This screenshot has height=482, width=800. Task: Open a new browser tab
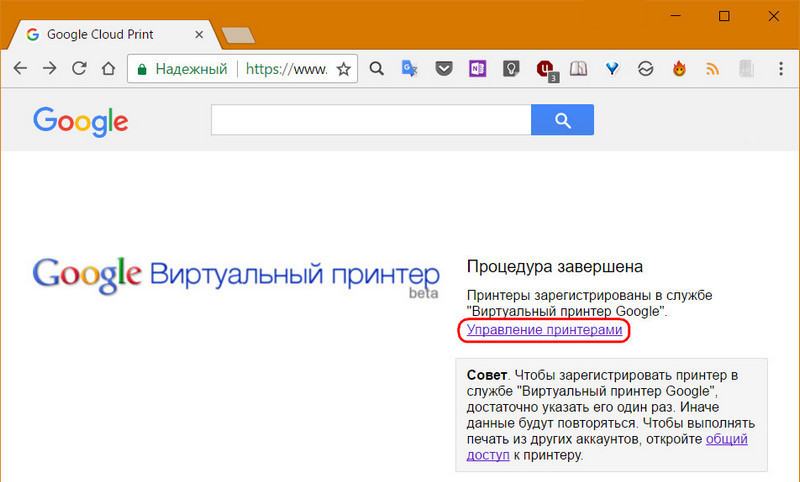pyautogui.click(x=238, y=36)
